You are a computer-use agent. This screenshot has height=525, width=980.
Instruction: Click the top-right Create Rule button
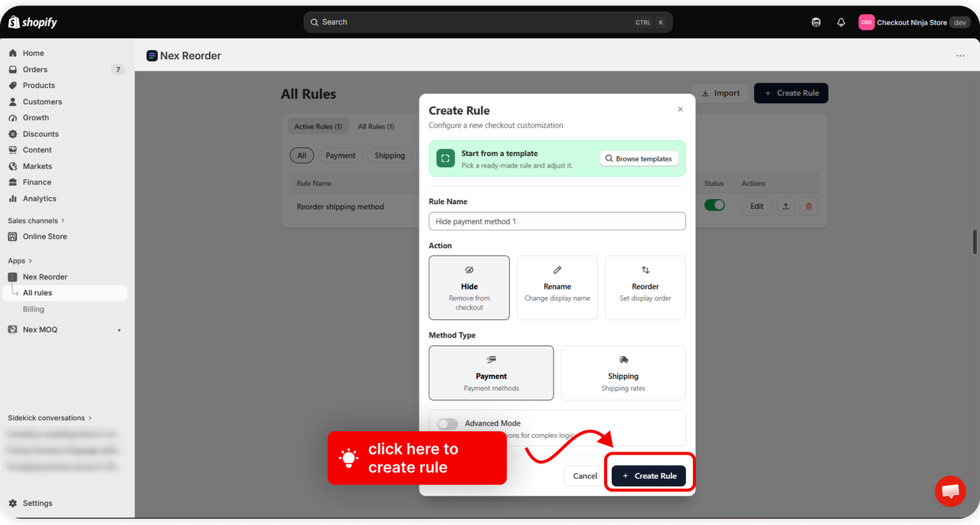click(791, 93)
